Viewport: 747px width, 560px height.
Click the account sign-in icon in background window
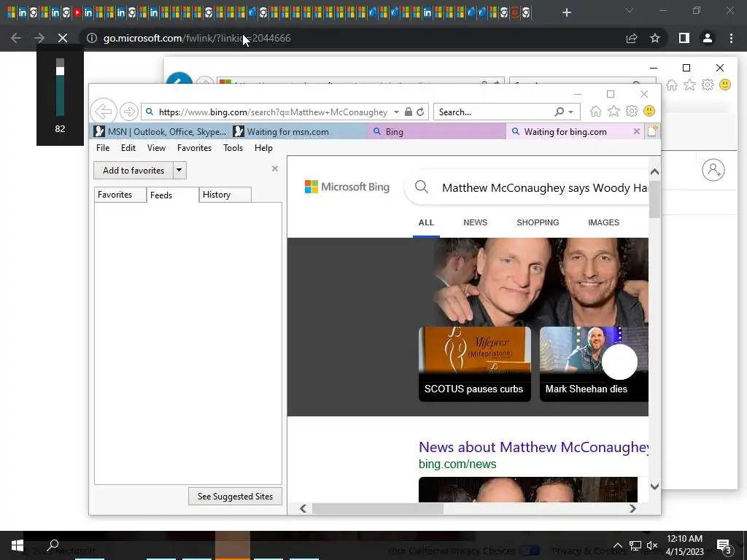[x=713, y=170]
